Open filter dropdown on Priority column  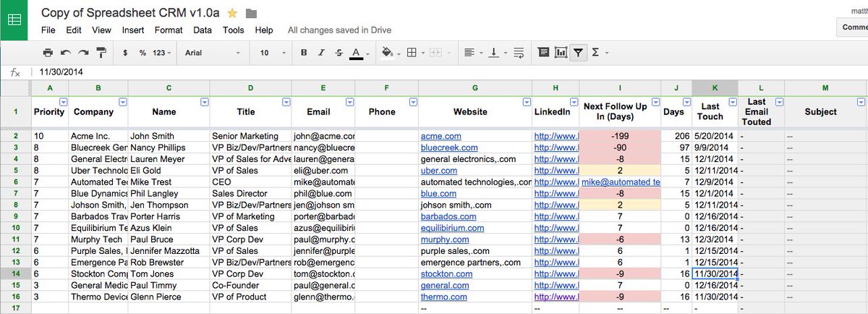[62, 102]
